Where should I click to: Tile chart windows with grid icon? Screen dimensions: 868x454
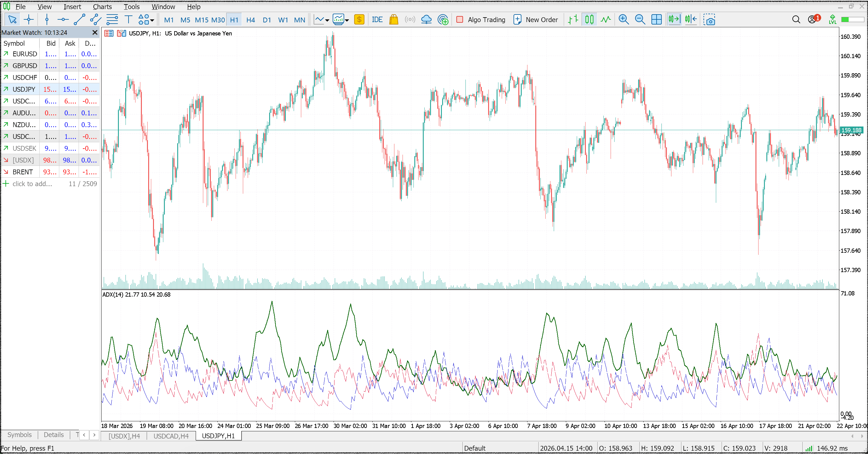point(656,20)
